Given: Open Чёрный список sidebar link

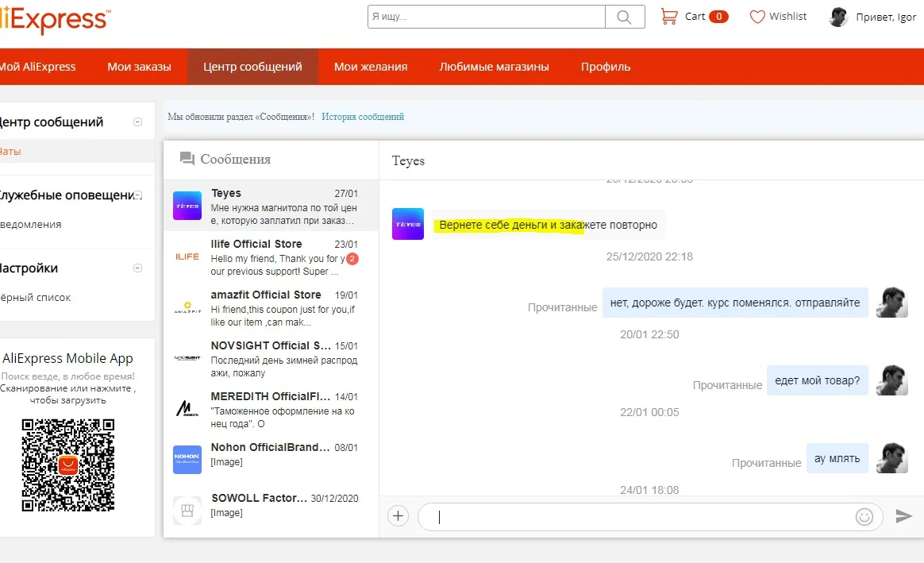Looking at the screenshot, I should coord(36,298).
